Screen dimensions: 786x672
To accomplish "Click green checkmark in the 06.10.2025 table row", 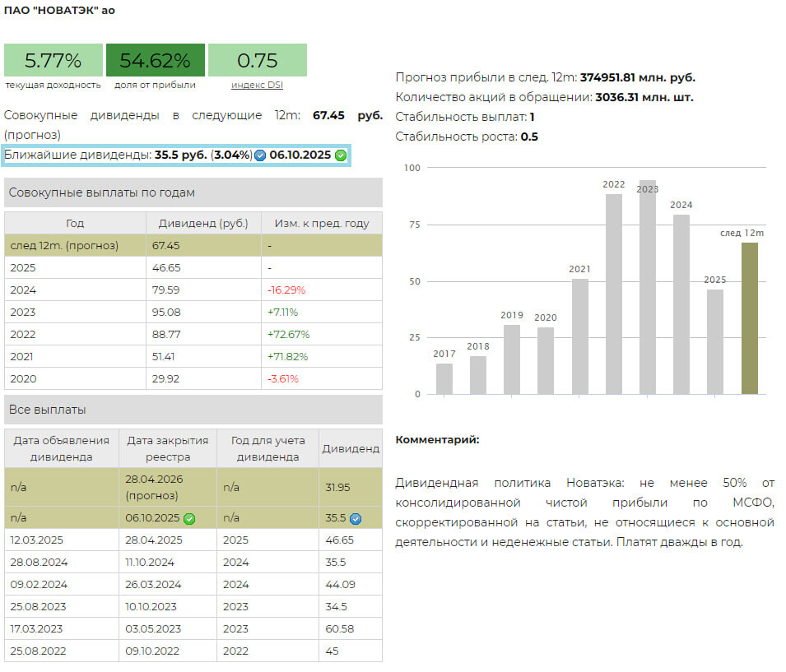I will click(x=189, y=518).
